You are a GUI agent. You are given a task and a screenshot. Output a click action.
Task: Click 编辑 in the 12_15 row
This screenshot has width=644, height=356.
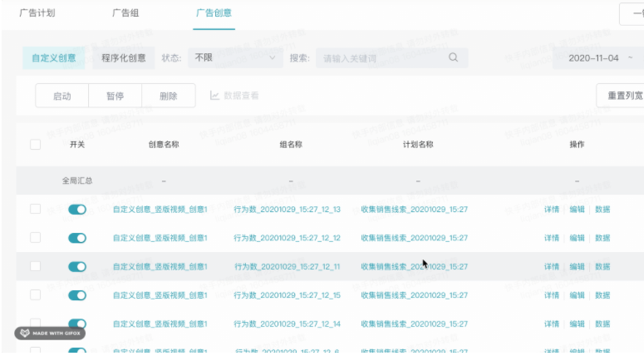click(577, 295)
